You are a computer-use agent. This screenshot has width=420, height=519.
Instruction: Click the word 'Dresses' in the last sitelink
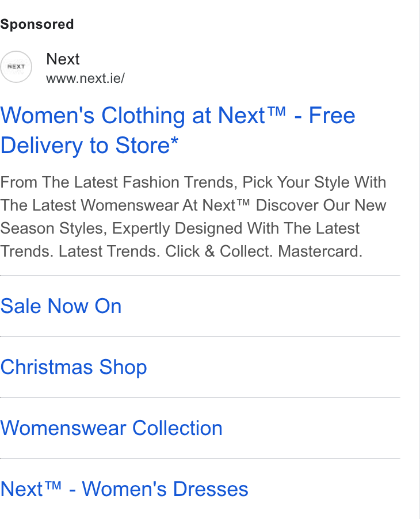coord(211,489)
